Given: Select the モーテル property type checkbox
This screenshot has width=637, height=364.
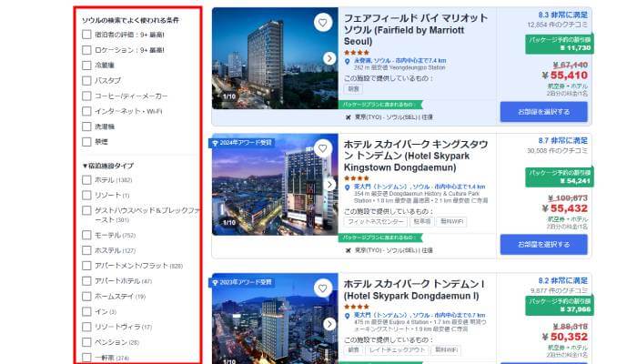Looking at the screenshot, I should (86, 235).
